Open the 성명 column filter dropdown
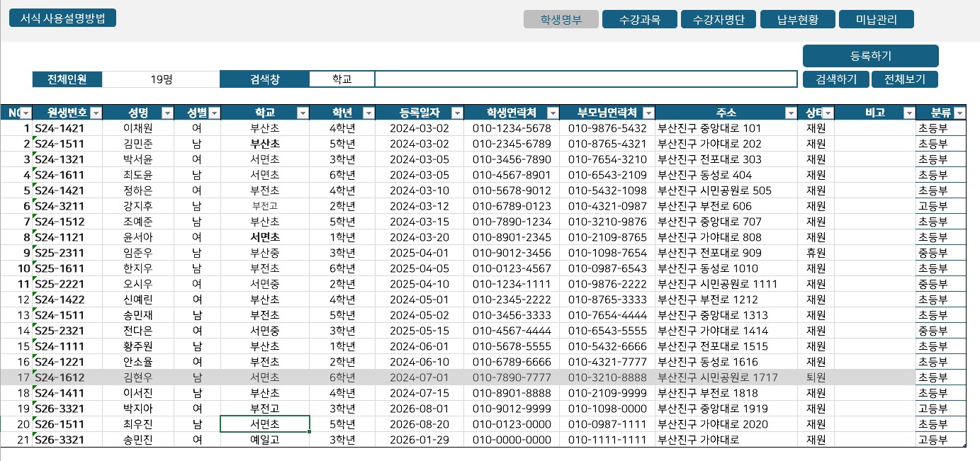Viewport: 980px width, 461px height. click(x=167, y=113)
